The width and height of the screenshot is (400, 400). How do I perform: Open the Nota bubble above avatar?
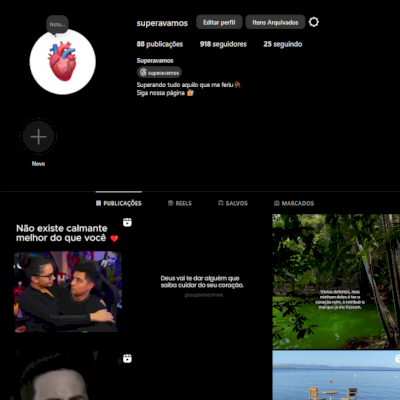click(57, 24)
